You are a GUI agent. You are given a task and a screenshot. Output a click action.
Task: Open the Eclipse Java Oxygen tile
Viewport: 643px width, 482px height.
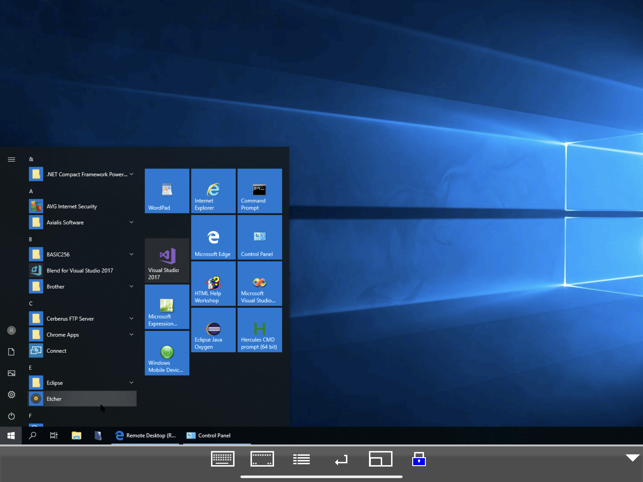click(x=213, y=330)
